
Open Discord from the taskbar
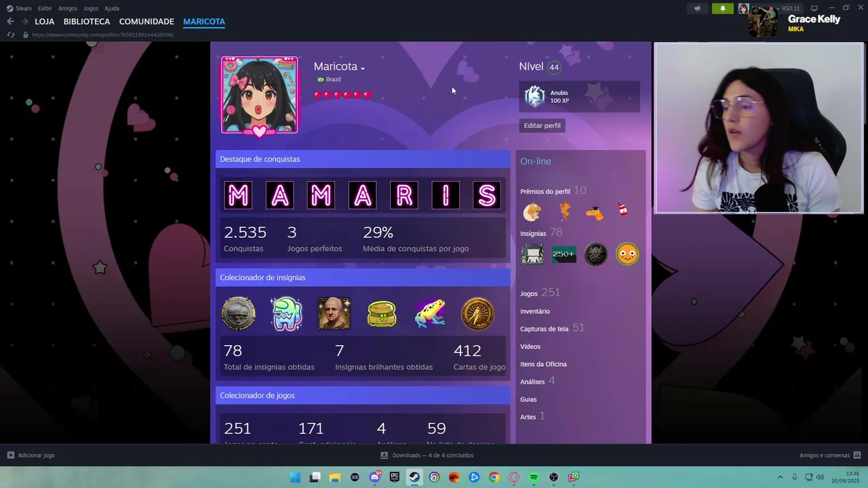tap(375, 477)
